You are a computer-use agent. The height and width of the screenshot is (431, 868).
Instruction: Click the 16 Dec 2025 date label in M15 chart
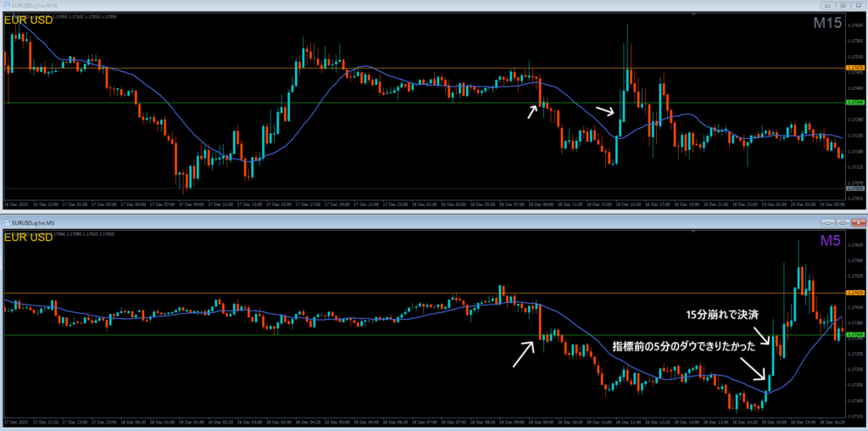click(16, 204)
